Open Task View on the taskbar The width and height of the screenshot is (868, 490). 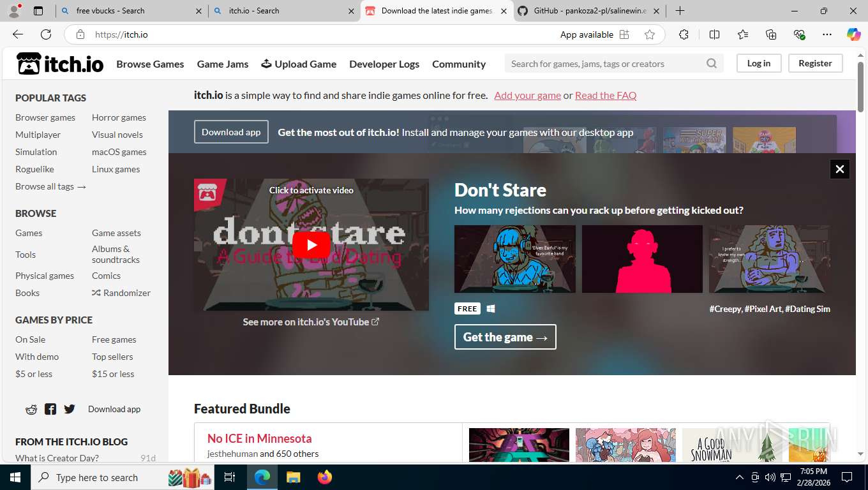[x=230, y=477]
